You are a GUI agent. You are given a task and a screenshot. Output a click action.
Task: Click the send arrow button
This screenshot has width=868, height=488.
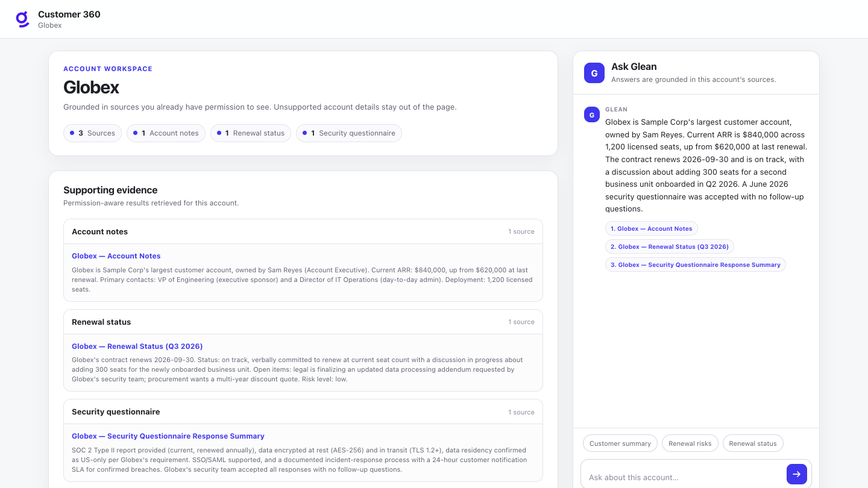797,474
